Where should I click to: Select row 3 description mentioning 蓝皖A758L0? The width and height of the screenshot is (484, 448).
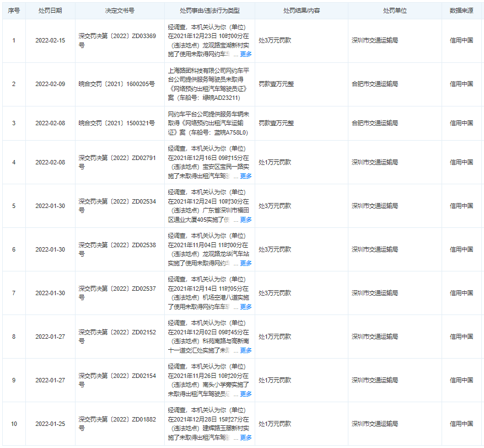[x=209, y=123]
